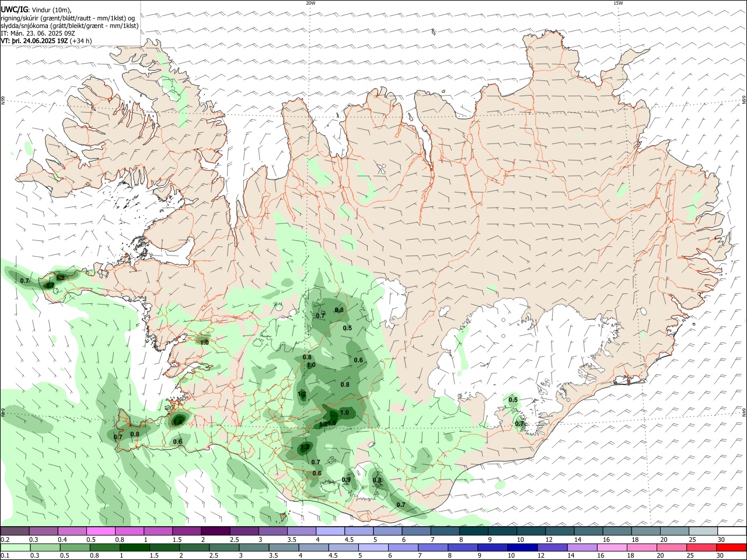
Task: Pick the first dull purple 0.2–0.3 swatch in the upper scale
Action: click(15, 531)
